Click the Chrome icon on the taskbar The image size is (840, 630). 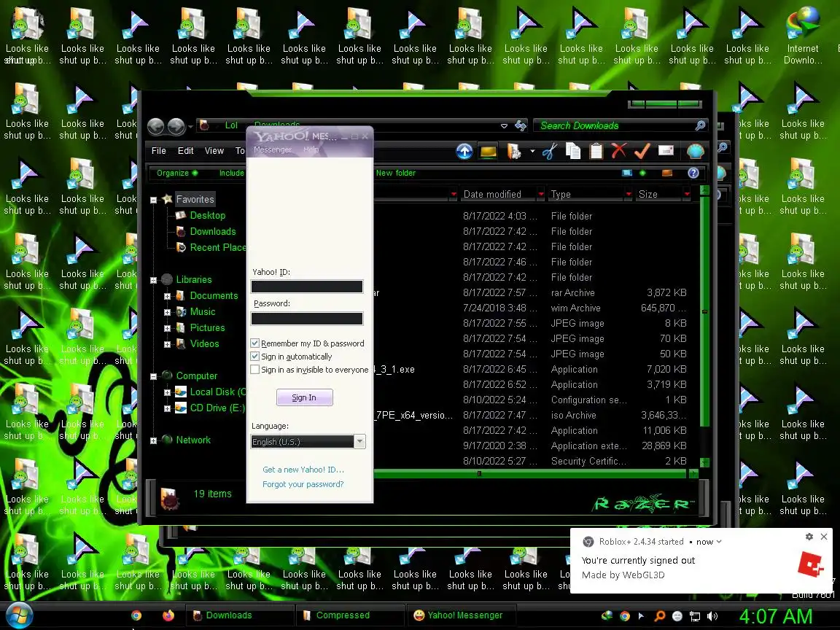[136, 615]
